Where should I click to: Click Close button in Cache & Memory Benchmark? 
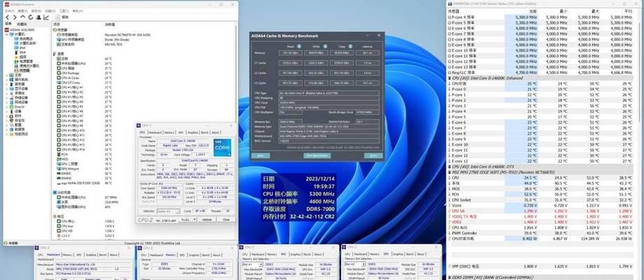(373, 155)
